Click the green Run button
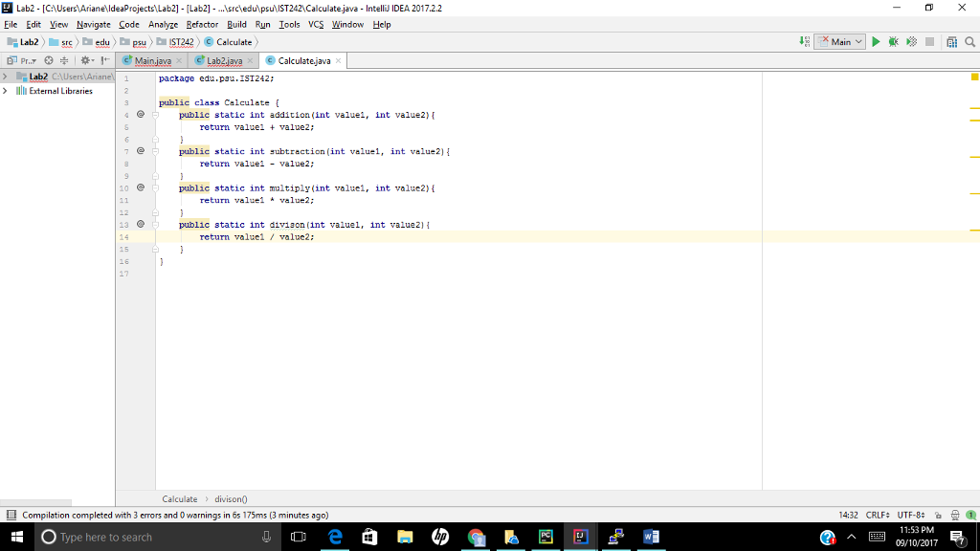 (x=876, y=42)
